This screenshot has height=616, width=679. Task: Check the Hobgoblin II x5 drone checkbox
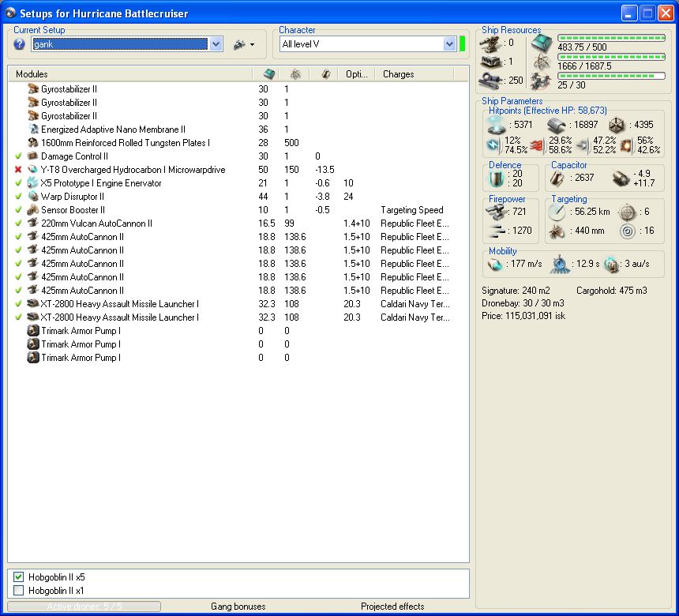coord(18,577)
